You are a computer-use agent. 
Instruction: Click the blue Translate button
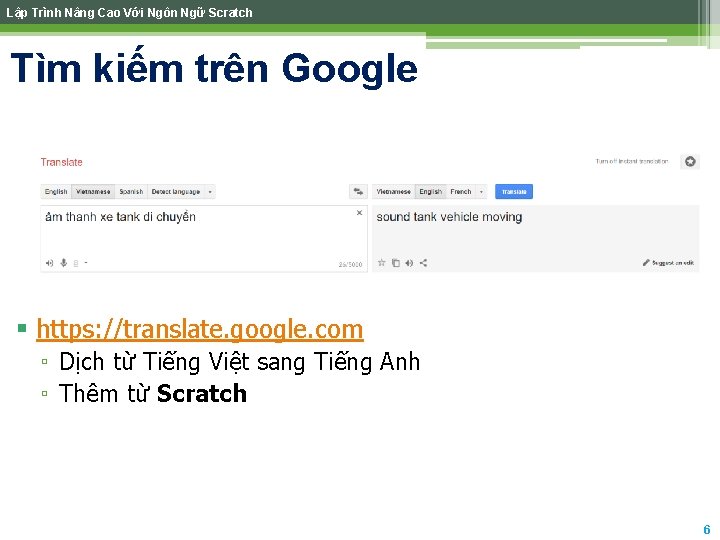coord(514,191)
